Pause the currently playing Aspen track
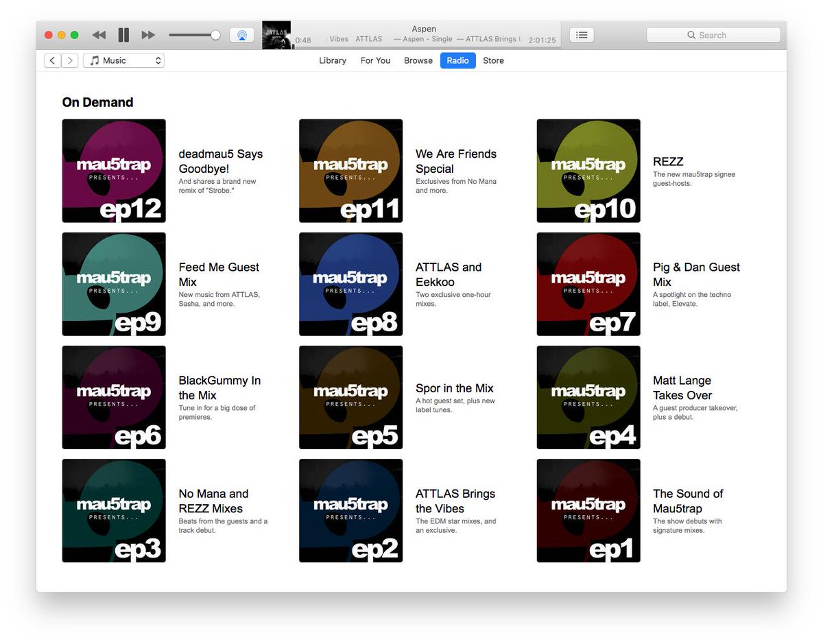The width and height of the screenshot is (823, 644). pyautogui.click(x=124, y=34)
